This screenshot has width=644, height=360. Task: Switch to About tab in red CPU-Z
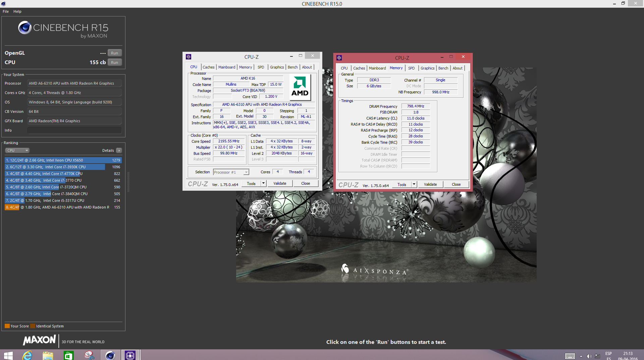[458, 68]
